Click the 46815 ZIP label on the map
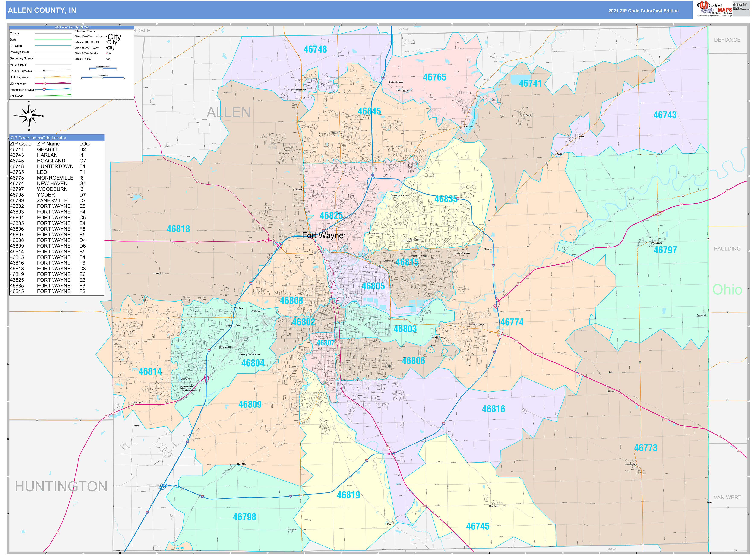This screenshot has height=555, width=756. 407,262
